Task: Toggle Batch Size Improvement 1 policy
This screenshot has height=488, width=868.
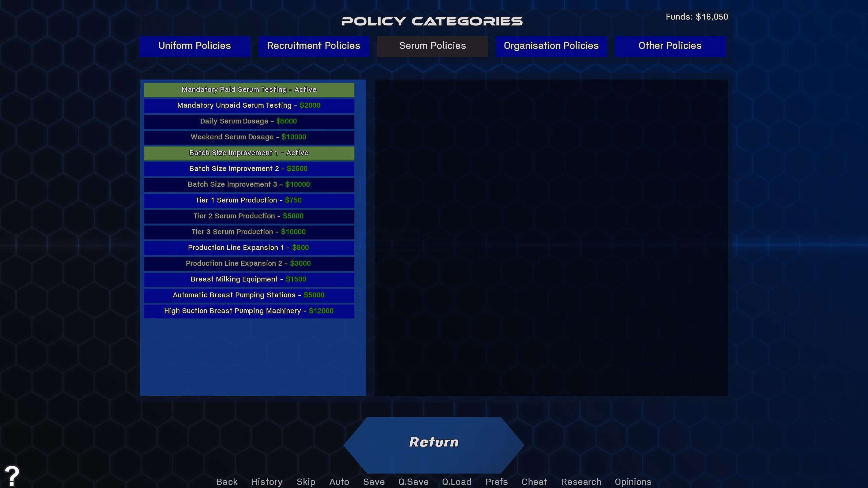Action: (x=249, y=153)
